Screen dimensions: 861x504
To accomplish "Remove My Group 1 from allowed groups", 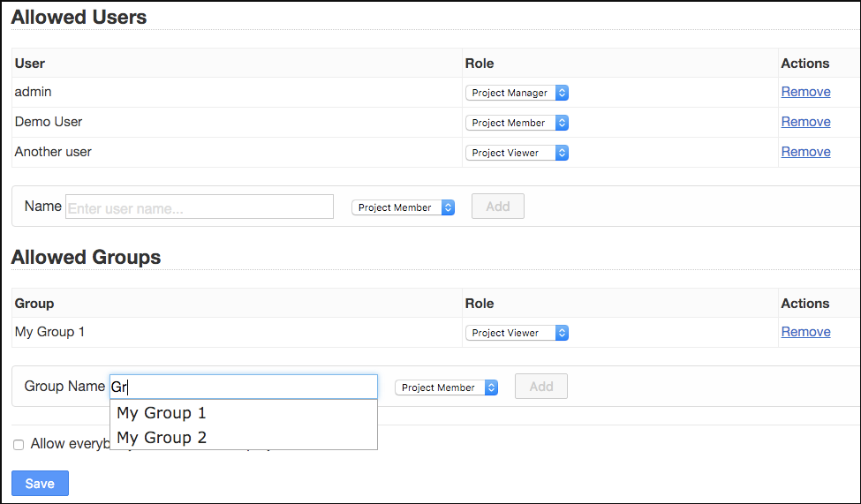I will [x=805, y=332].
